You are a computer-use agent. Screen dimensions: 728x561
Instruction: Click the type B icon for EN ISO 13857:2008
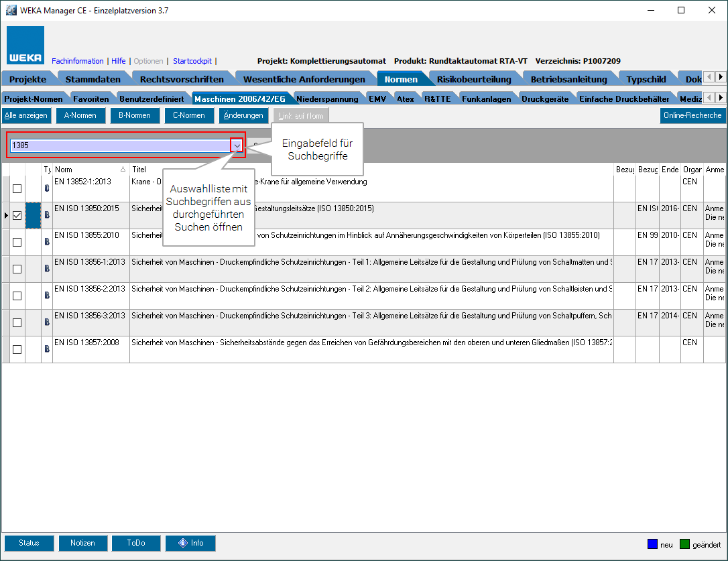tap(47, 349)
